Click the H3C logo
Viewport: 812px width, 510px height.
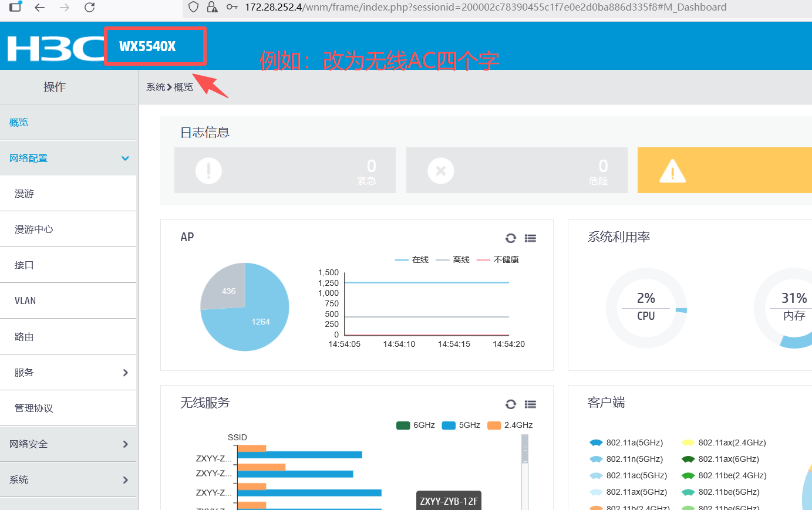tap(56, 48)
